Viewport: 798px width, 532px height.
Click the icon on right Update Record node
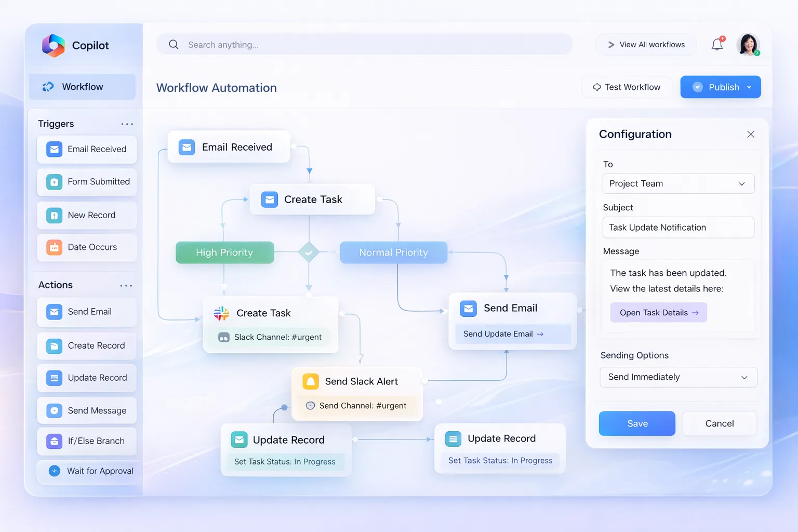click(453, 439)
